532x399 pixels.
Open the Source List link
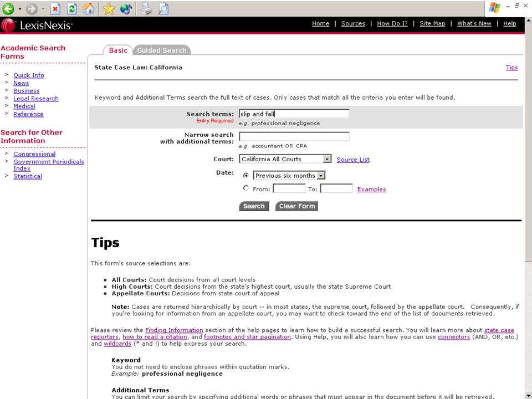pyautogui.click(x=353, y=160)
